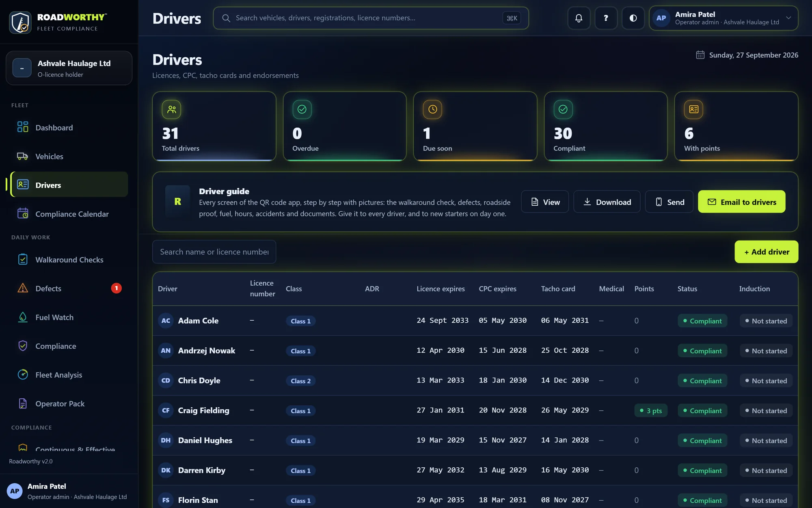The image size is (812, 508).
Task: Toggle dark/light theme contrast icon
Action: coord(633,18)
